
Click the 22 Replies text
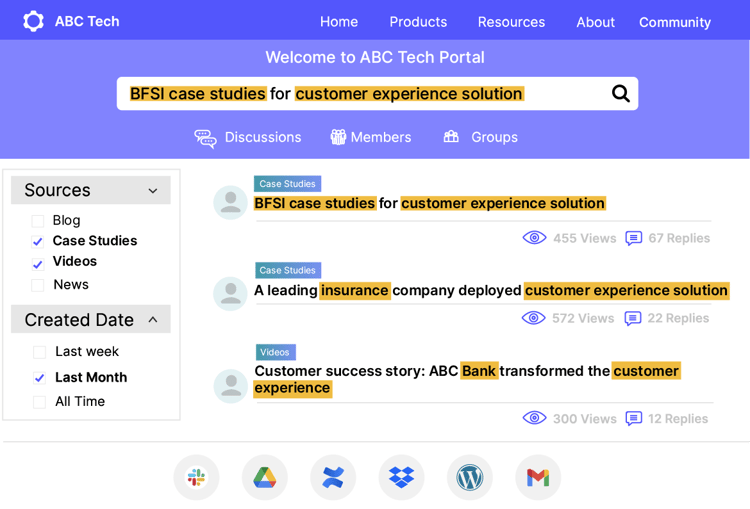point(678,319)
